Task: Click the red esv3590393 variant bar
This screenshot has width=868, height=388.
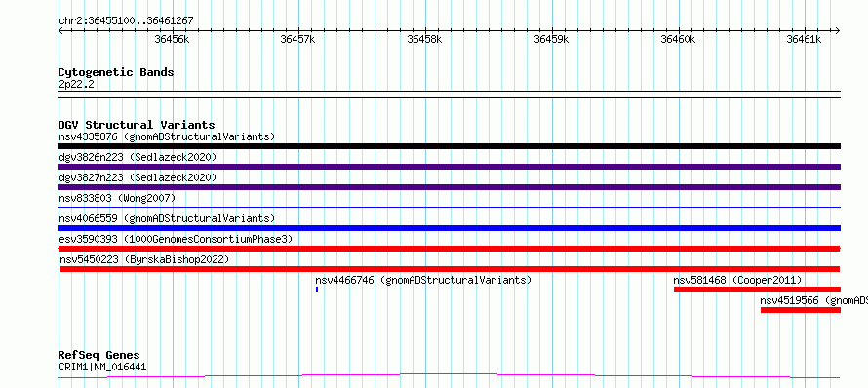Action: pyautogui.click(x=449, y=249)
